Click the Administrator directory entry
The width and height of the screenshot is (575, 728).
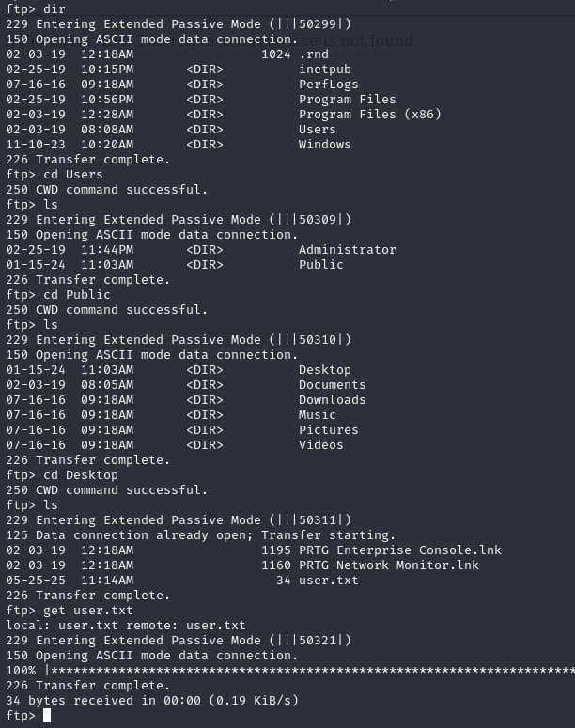[x=347, y=250]
